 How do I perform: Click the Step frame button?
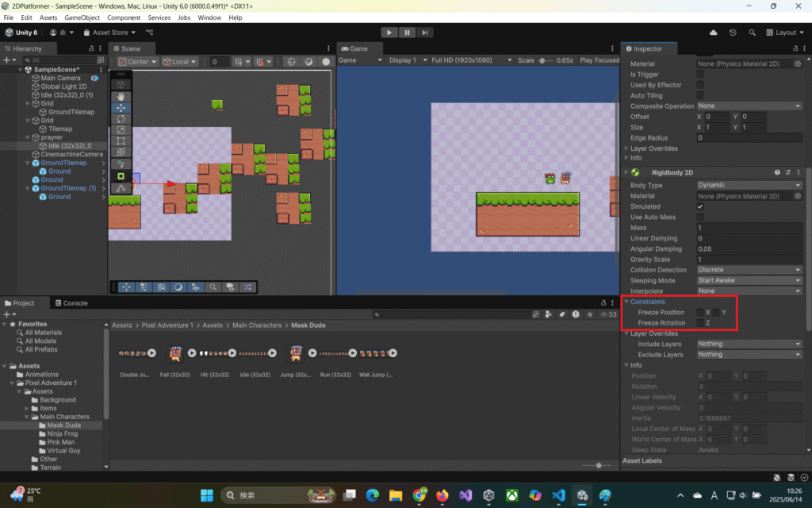point(425,32)
